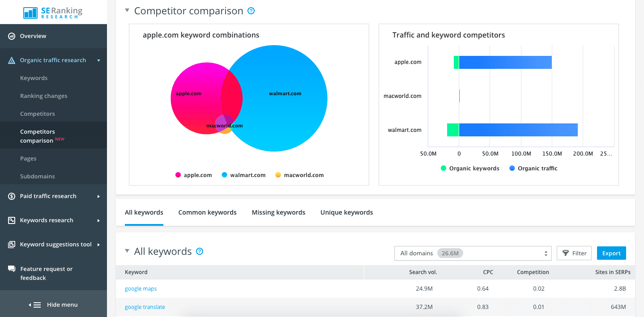Click the 26.6M count badge in dropdown
644x317 pixels.
point(450,253)
